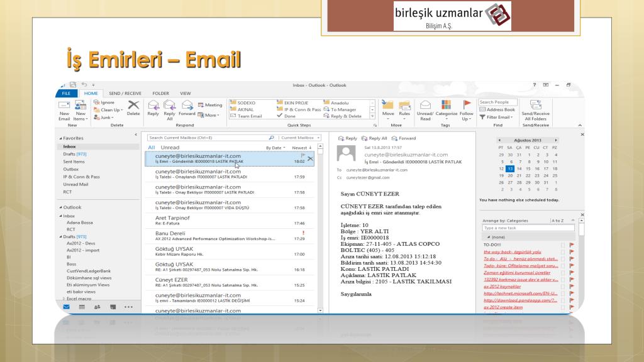Toggle the flag on technet.microsoft.com task

pos(572,293)
